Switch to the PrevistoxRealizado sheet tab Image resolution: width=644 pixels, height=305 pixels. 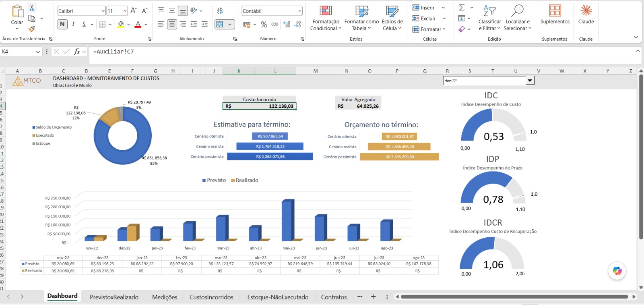click(114, 297)
